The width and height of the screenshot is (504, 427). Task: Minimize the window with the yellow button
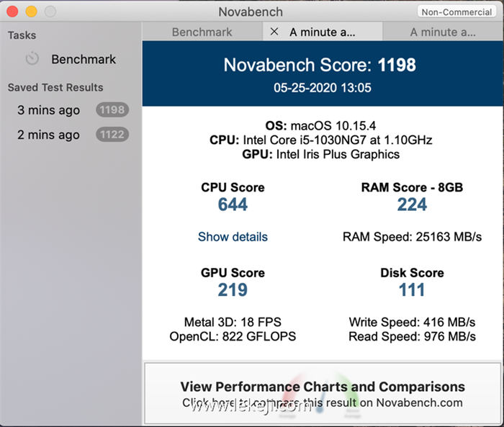[x=31, y=12]
